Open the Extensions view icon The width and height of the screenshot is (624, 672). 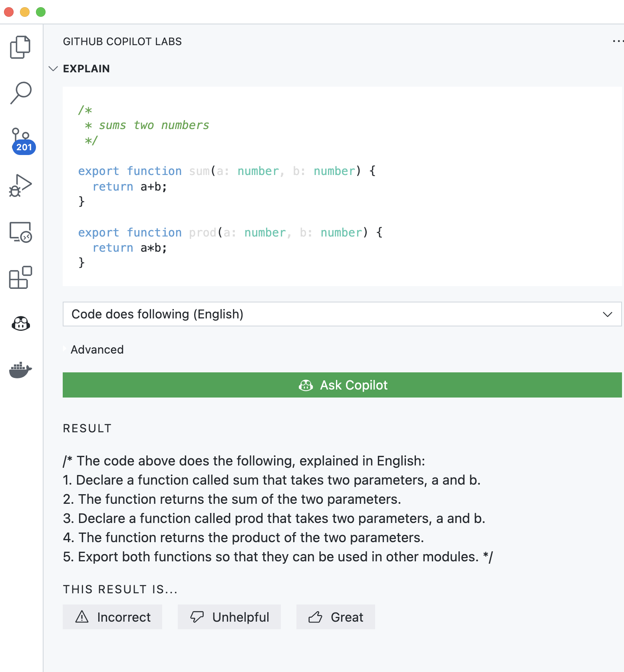tap(20, 278)
